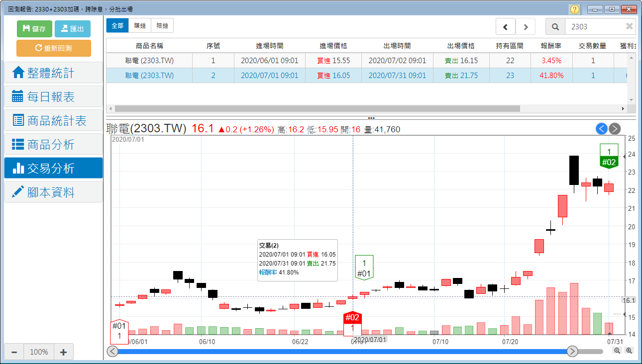
Task: Open the 商品統計表 product statistics page
Action: 53,120
